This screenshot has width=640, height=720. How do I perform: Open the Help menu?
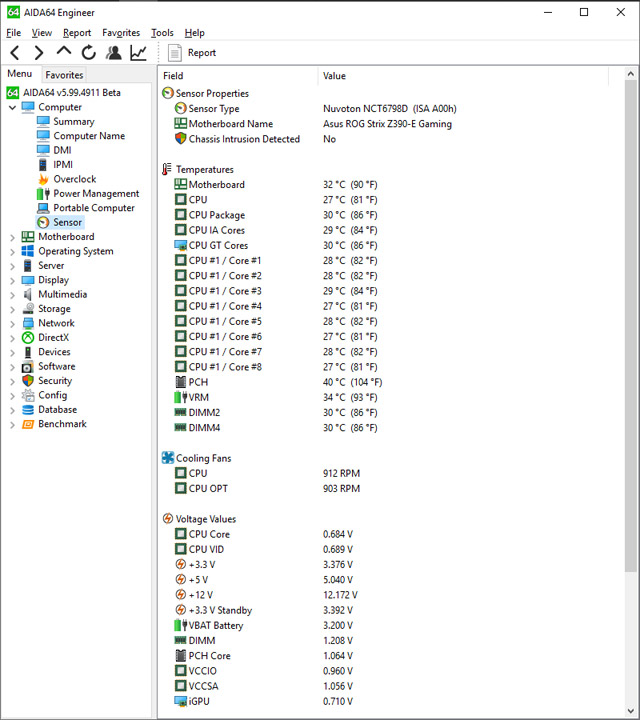[194, 33]
